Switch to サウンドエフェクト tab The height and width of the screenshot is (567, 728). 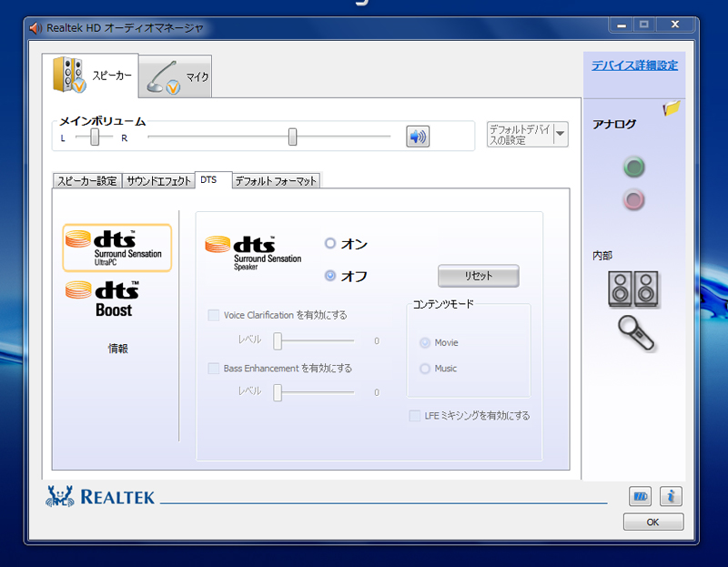(x=158, y=180)
